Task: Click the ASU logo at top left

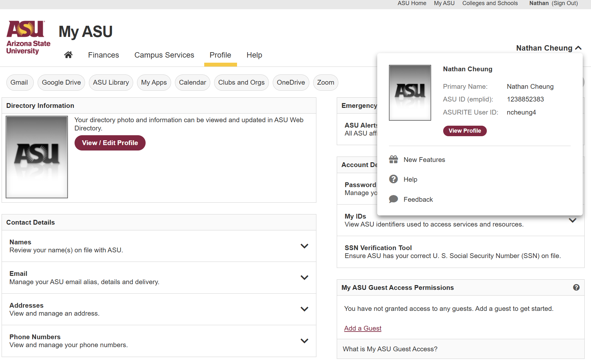Action: click(x=28, y=38)
